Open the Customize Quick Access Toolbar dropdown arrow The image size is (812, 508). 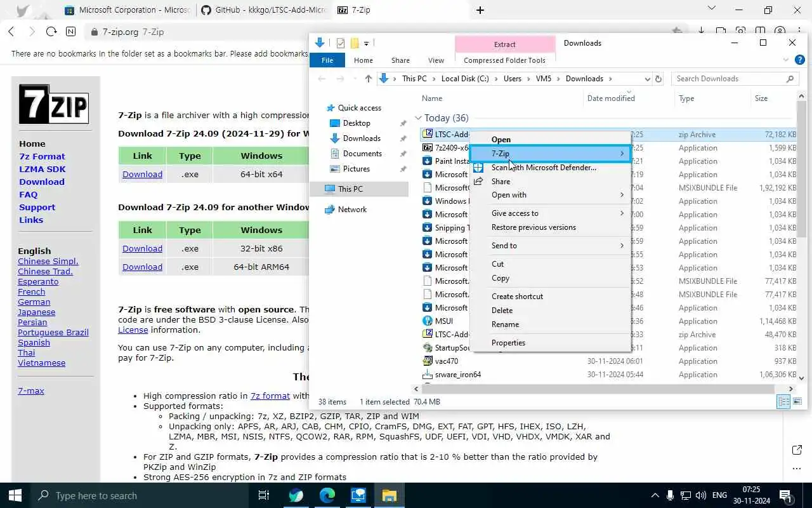366,44
